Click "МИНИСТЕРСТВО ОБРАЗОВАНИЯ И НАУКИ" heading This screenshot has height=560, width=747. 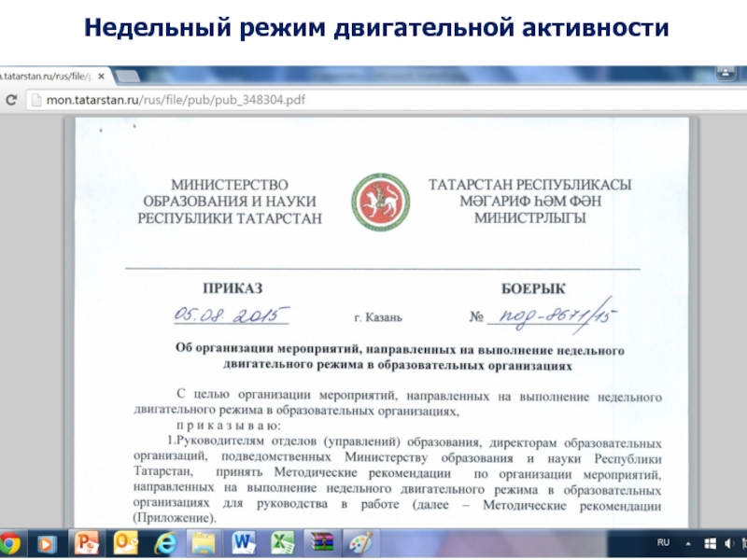click(230, 193)
